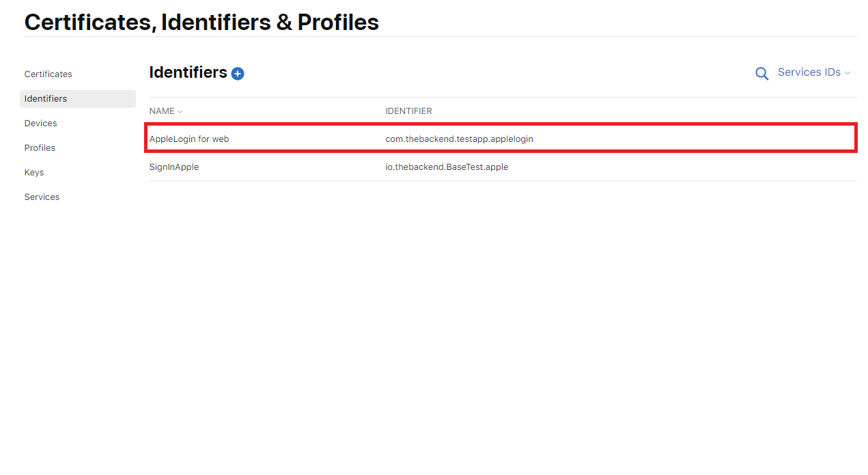
Task: Open the SignInApple identifier row
Action: coord(503,167)
